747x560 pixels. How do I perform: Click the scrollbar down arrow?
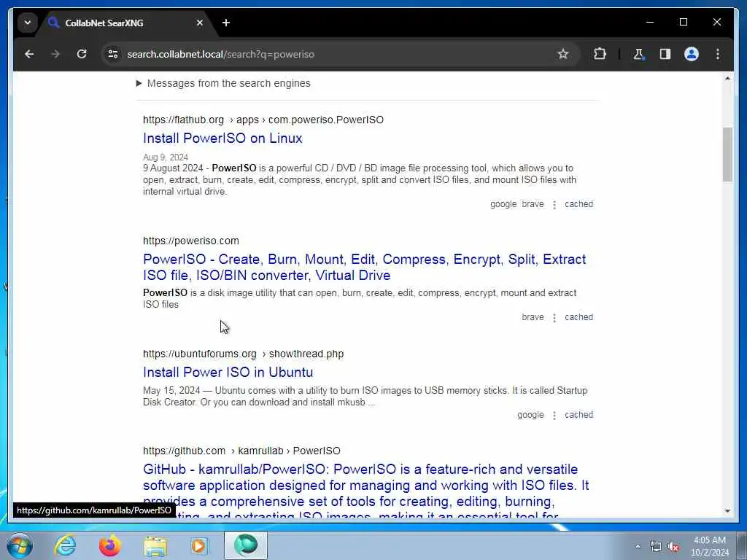point(727,511)
